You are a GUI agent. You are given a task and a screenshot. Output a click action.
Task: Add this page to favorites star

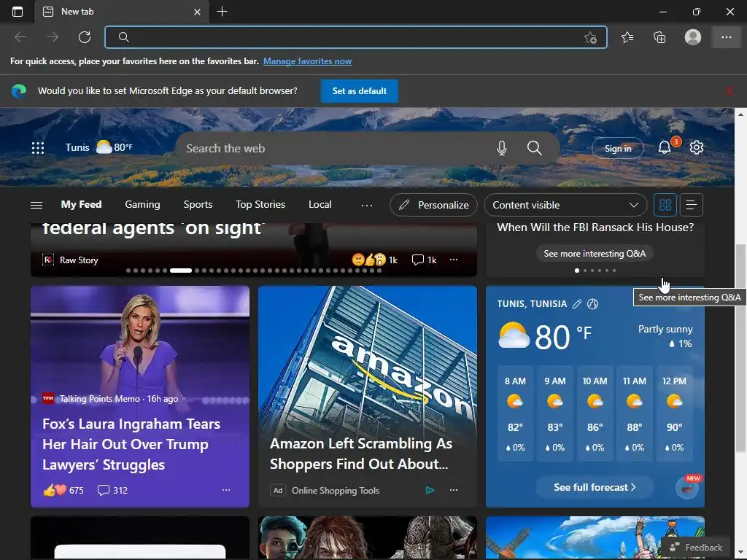pyautogui.click(x=591, y=38)
